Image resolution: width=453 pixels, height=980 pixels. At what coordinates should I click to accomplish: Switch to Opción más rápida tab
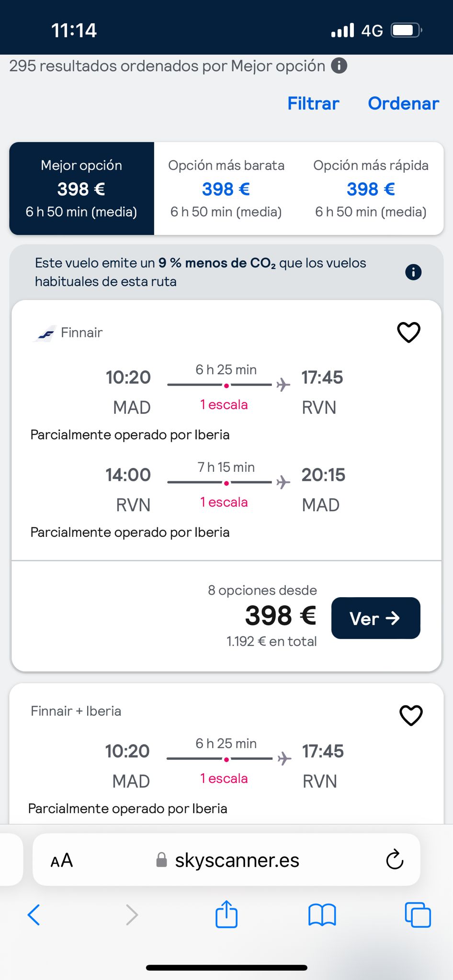click(371, 189)
